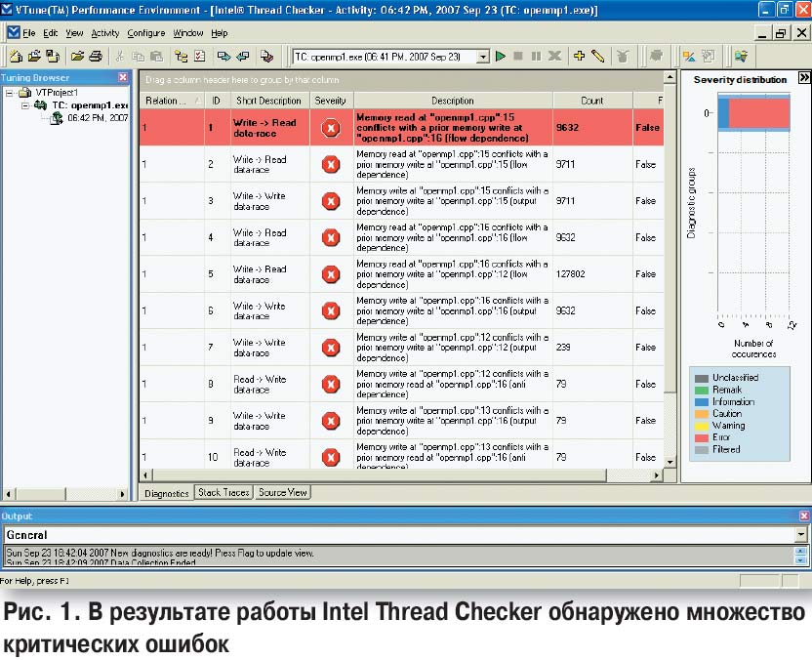812x660 pixels.
Task: Collapse the VTProject1 tree node
Action: pyautogui.click(x=9, y=93)
